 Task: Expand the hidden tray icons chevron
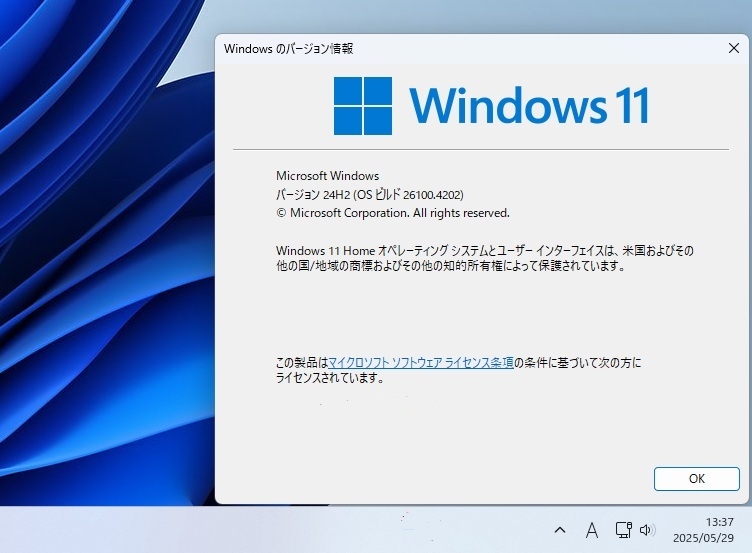click(x=560, y=530)
